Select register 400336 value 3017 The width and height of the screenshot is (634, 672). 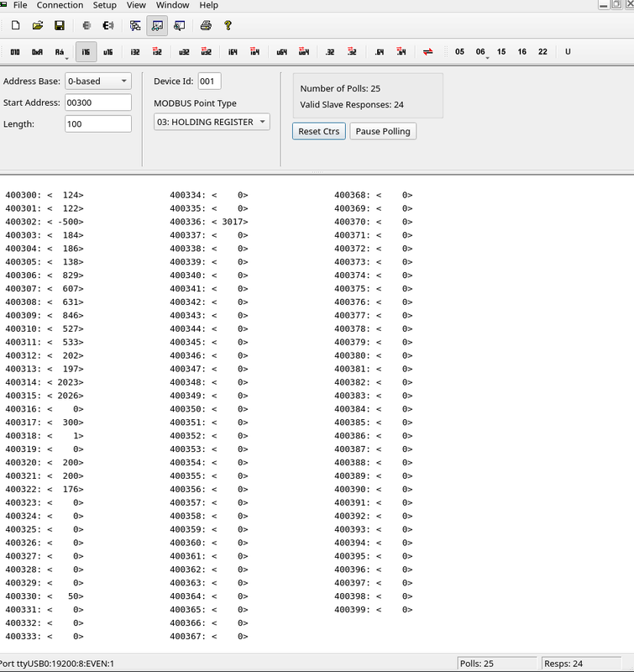(209, 222)
